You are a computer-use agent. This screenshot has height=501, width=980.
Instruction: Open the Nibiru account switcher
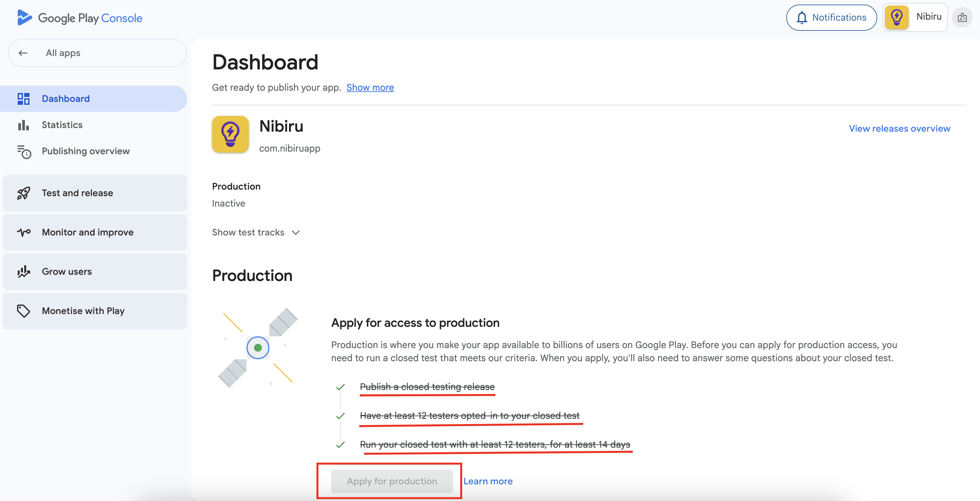click(x=915, y=17)
